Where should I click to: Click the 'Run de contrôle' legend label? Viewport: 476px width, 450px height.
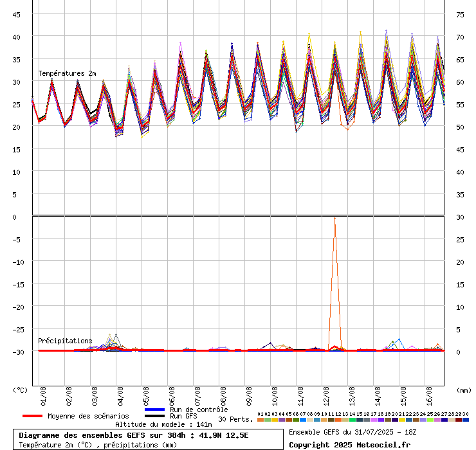[x=199, y=410]
